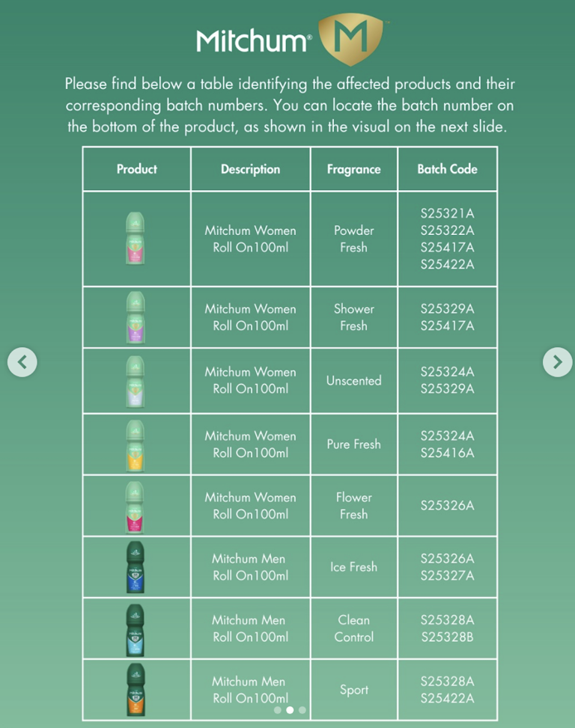Click the Product column header

136,169
